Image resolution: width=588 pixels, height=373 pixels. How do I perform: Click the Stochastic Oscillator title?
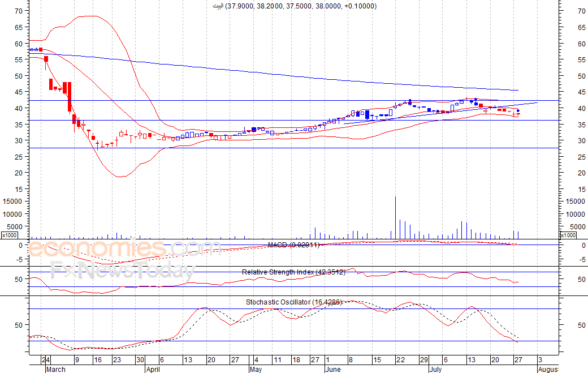point(293,302)
